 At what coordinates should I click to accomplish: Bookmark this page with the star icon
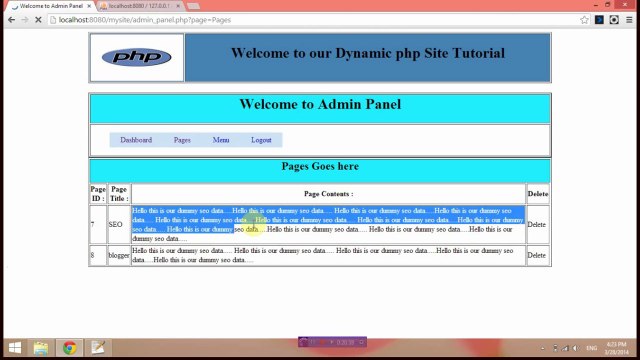pyautogui.click(x=584, y=20)
